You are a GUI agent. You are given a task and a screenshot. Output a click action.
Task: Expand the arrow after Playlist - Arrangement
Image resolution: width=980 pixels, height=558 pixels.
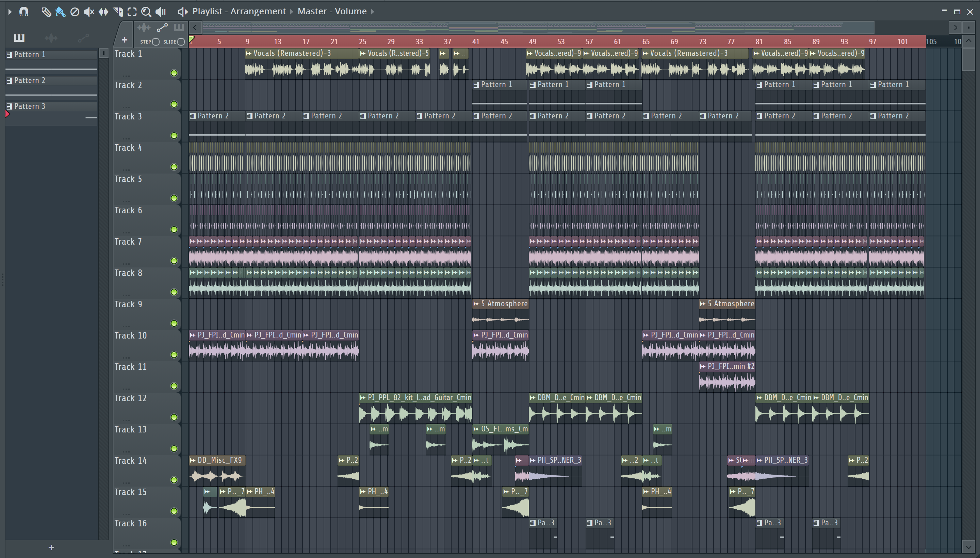tap(291, 12)
